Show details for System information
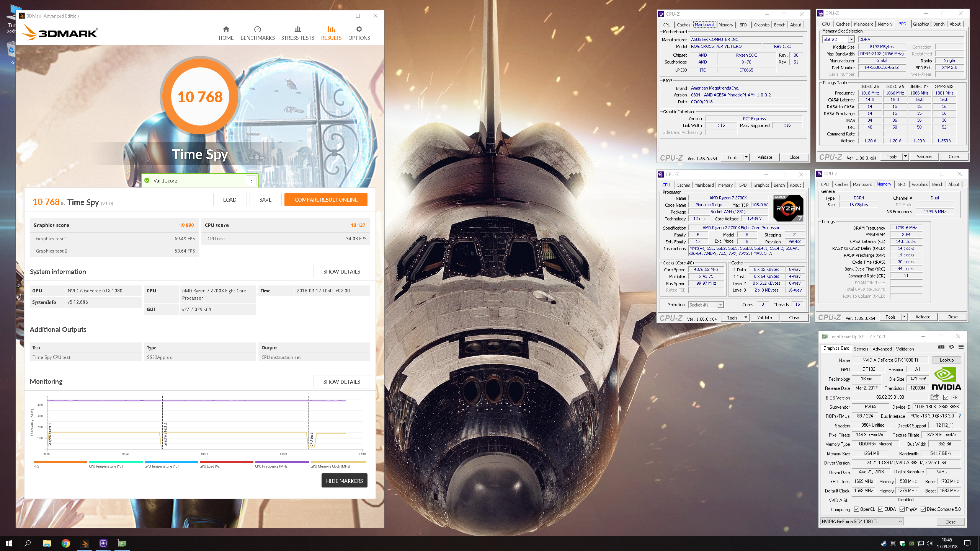 point(341,272)
